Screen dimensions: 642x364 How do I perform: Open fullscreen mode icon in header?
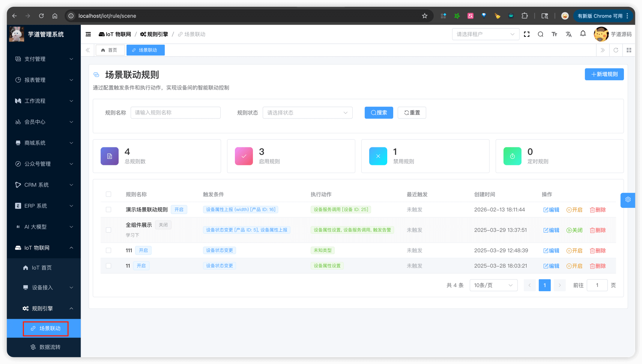point(526,34)
